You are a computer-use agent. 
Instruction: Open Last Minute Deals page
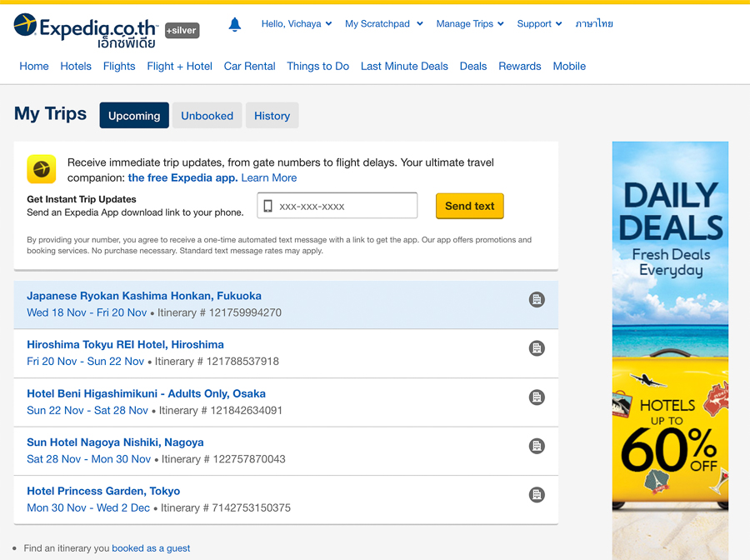coord(404,66)
